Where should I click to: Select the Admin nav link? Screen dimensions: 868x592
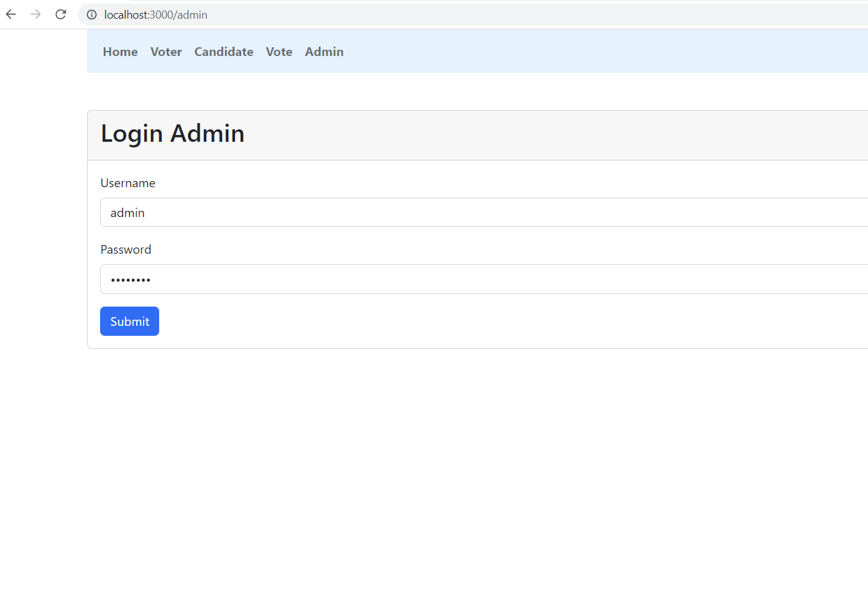[324, 52]
